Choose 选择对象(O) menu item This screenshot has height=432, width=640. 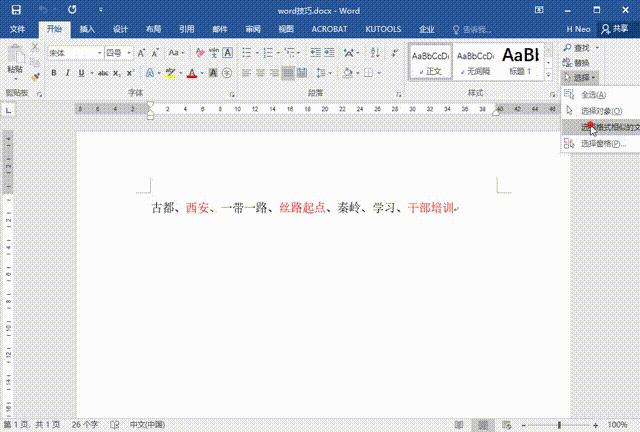[600, 111]
